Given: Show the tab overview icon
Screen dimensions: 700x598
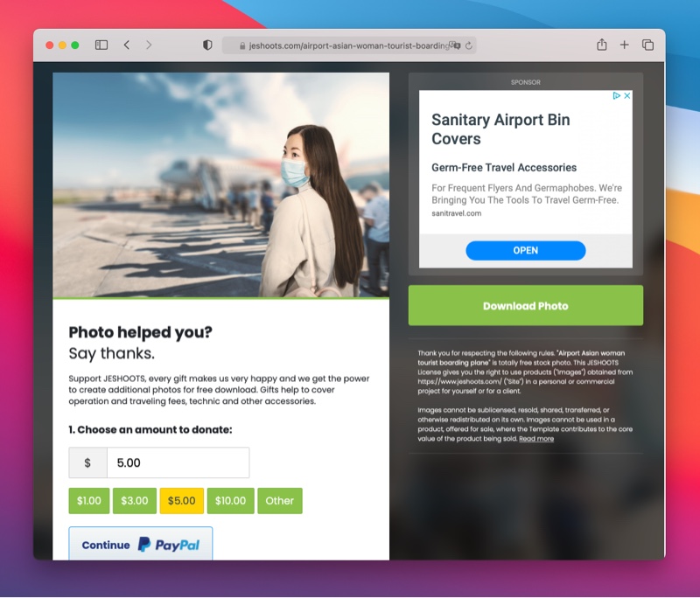Looking at the screenshot, I should coord(647,45).
